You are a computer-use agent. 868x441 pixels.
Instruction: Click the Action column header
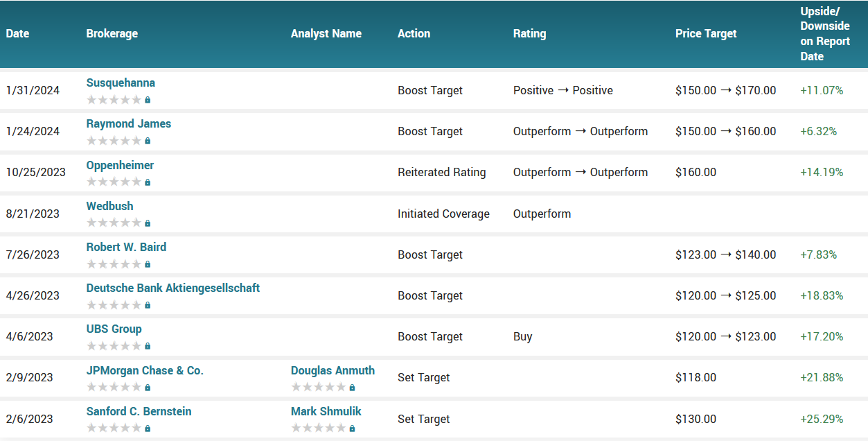pyautogui.click(x=413, y=33)
